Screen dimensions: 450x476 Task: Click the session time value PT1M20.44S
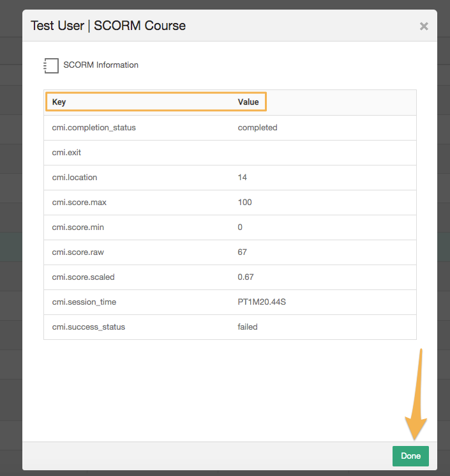[262, 302]
